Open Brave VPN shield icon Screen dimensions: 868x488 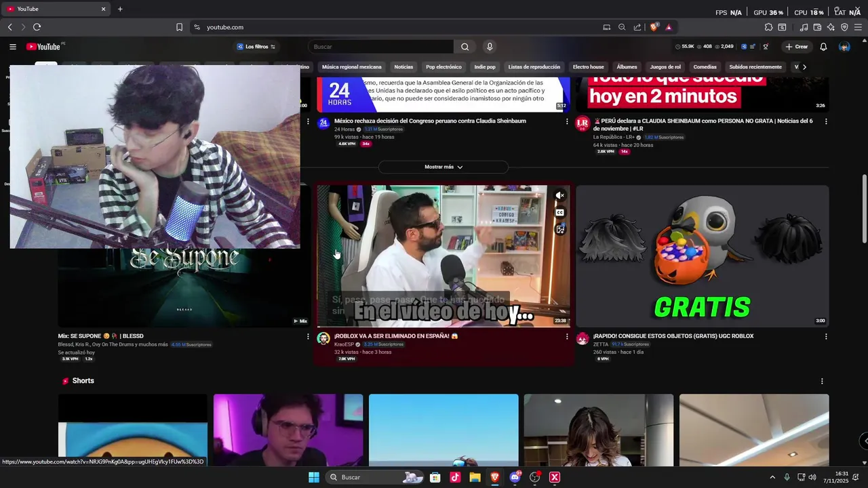tap(844, 27)
